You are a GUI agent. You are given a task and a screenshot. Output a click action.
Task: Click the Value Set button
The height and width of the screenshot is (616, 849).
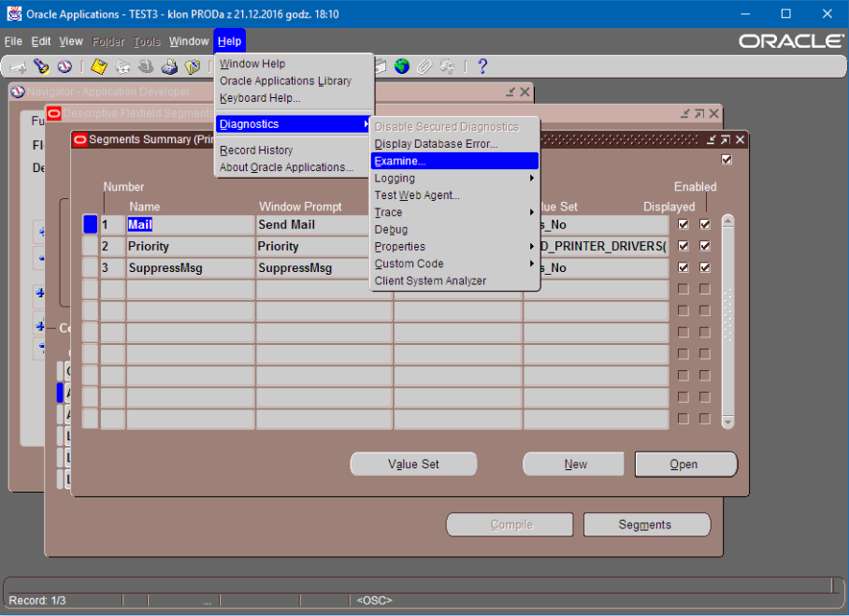click(413, 465)
